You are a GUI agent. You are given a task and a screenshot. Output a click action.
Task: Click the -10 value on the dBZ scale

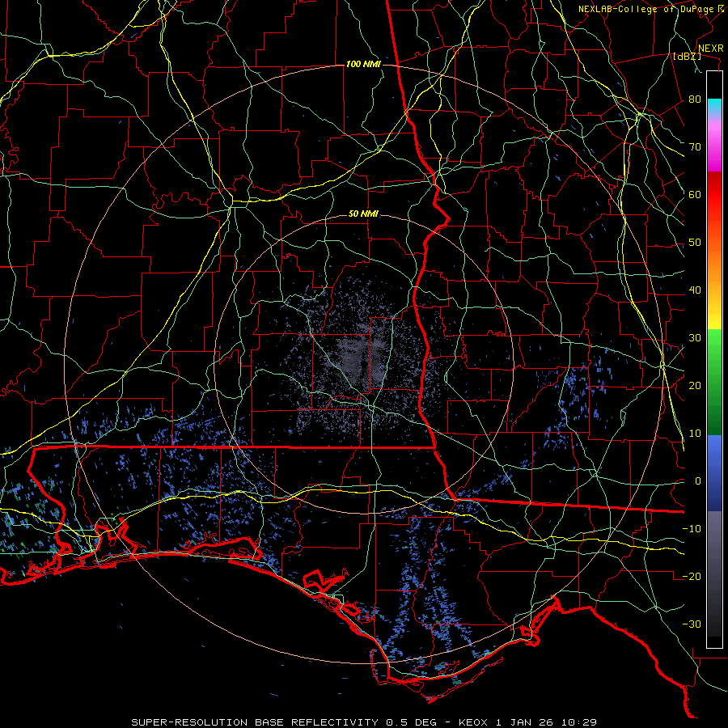pos(692,529)
